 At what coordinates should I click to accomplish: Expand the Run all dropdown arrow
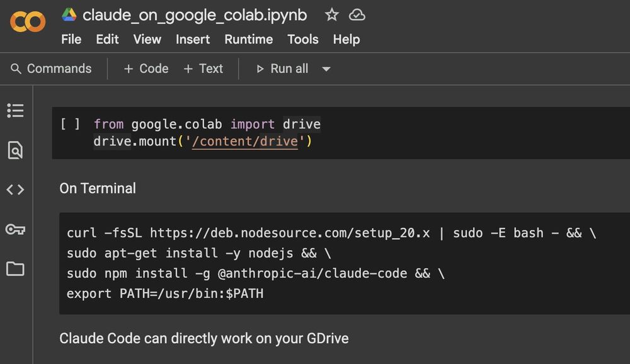[x=326, y=69]
